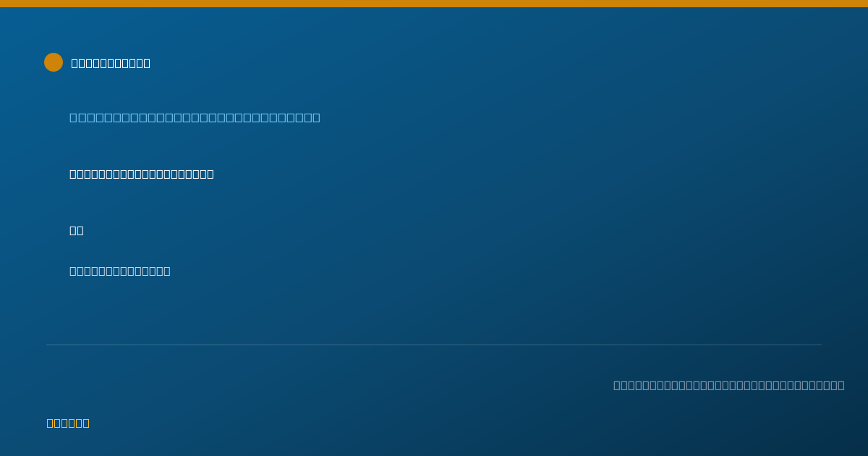Select the short two-character white label
868x456 pixels.
click(x=77, y=230)
